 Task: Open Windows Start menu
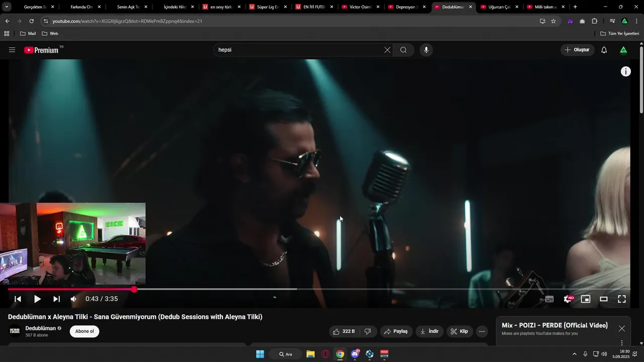pos(260,354)
